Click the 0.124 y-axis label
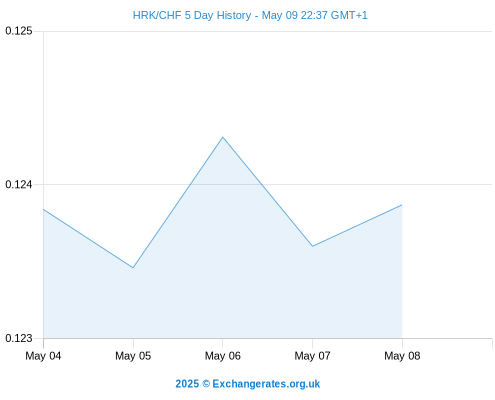 [x=19, y=184]
